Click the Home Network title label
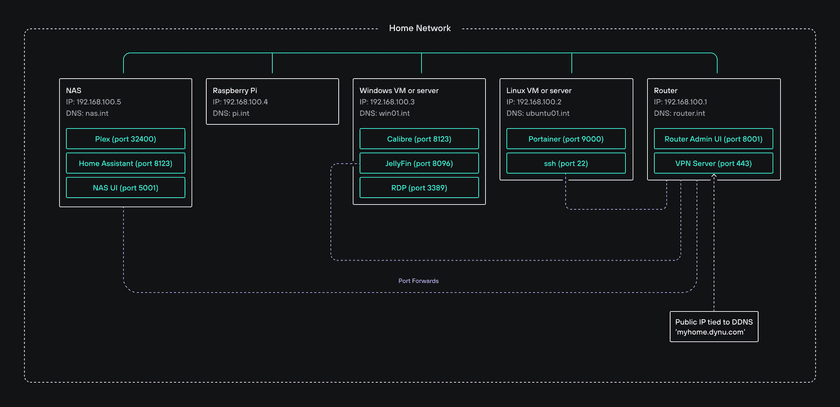The height and width of the screenshot is (407, 840). 419,28
